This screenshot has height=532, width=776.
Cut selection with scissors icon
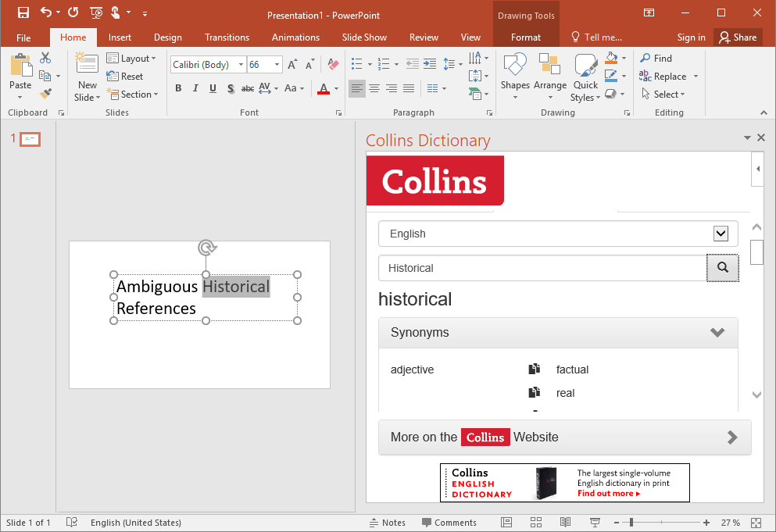45,58
